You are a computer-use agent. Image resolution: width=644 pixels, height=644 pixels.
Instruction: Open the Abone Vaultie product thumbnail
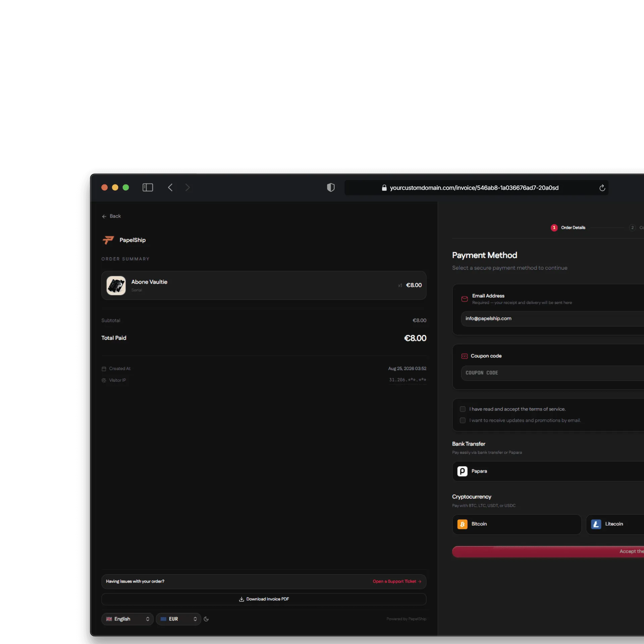pos(116,285)
